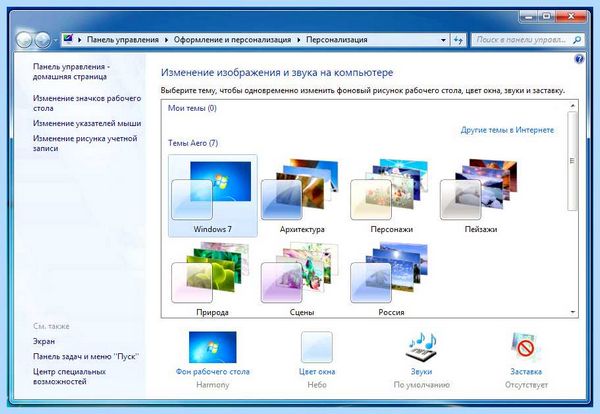
Task: Click the Цвет окна text link
Action: click(x=317, y=372)
